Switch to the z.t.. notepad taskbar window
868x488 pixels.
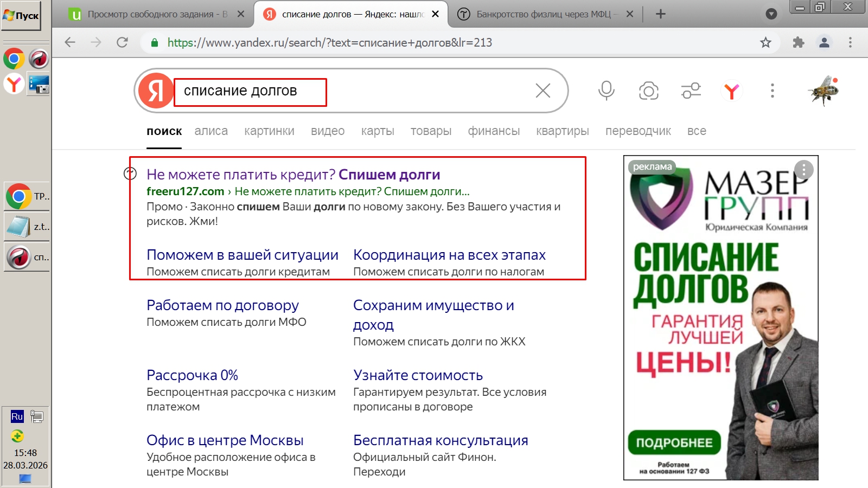point(27,227)
